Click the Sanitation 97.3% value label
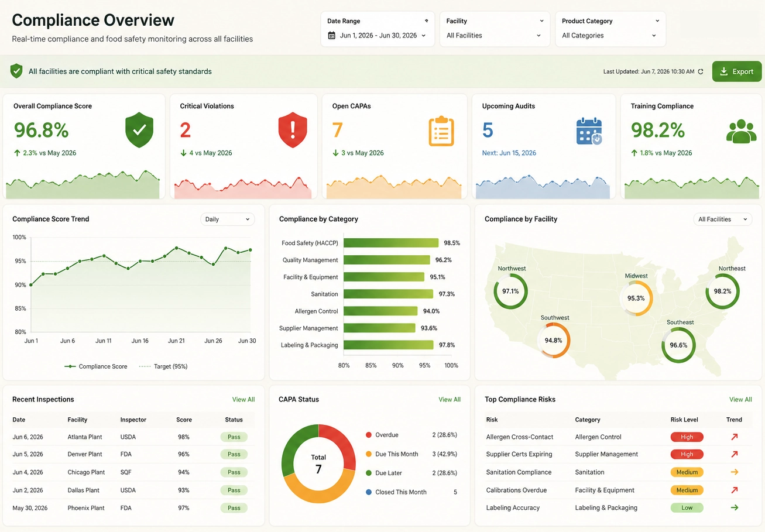 pyautogui.click(x=447, y=294)
